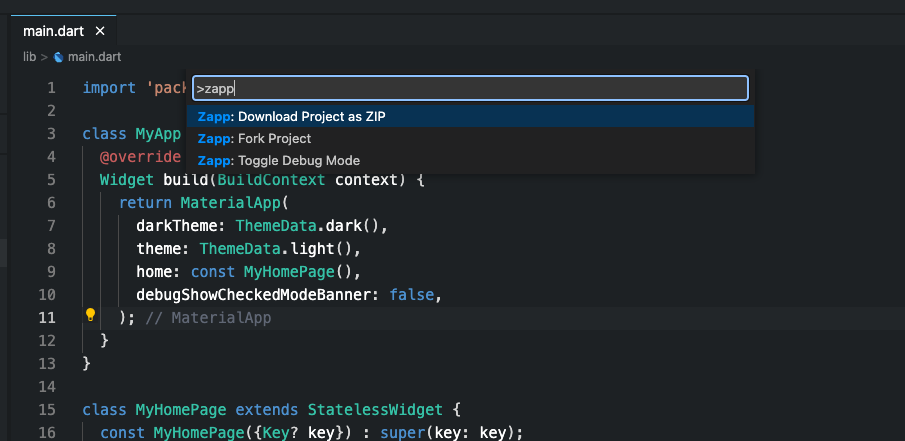The height and width of the screenshot is (441, 905).
Task: Click line number 5 in gutter
Action: pyautogui.click(x=51, y=180)
